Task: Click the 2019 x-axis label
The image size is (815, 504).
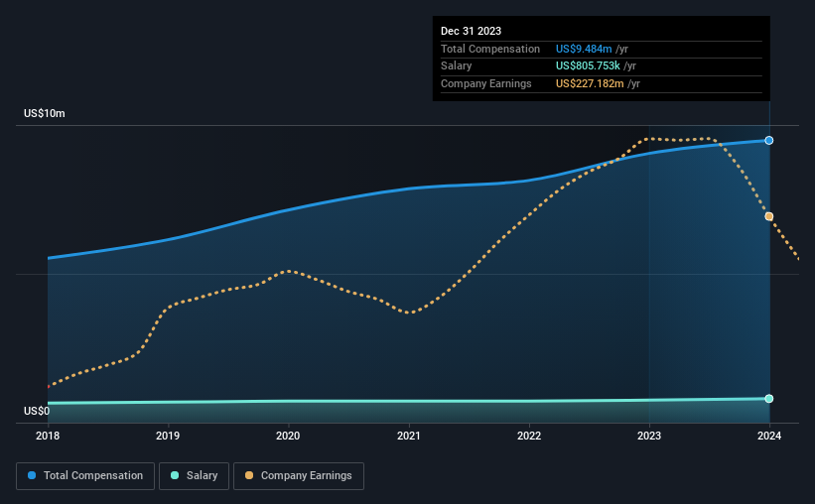Action: pyautogui.click(x=168, y=436)
